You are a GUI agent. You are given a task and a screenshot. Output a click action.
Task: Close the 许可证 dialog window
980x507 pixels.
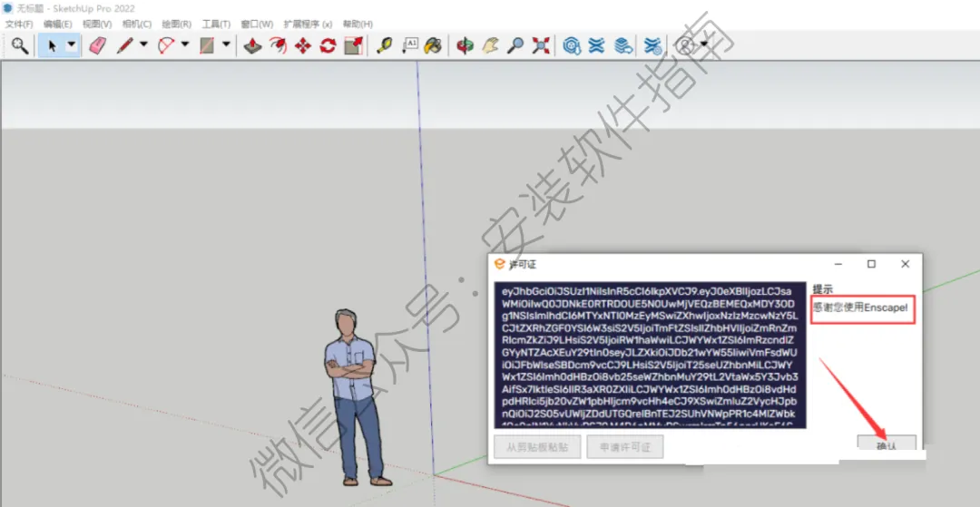pos(905,264)
